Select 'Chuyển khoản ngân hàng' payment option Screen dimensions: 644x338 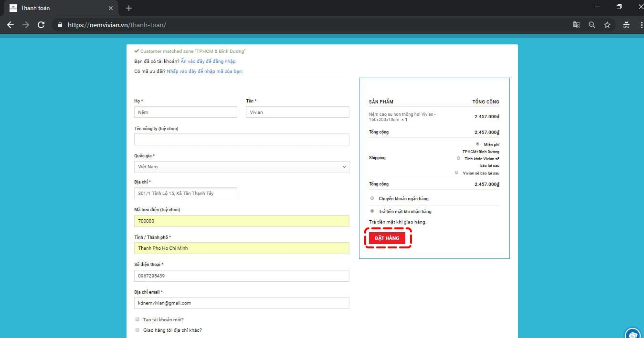pyautogui.click(x=372, y=198)
